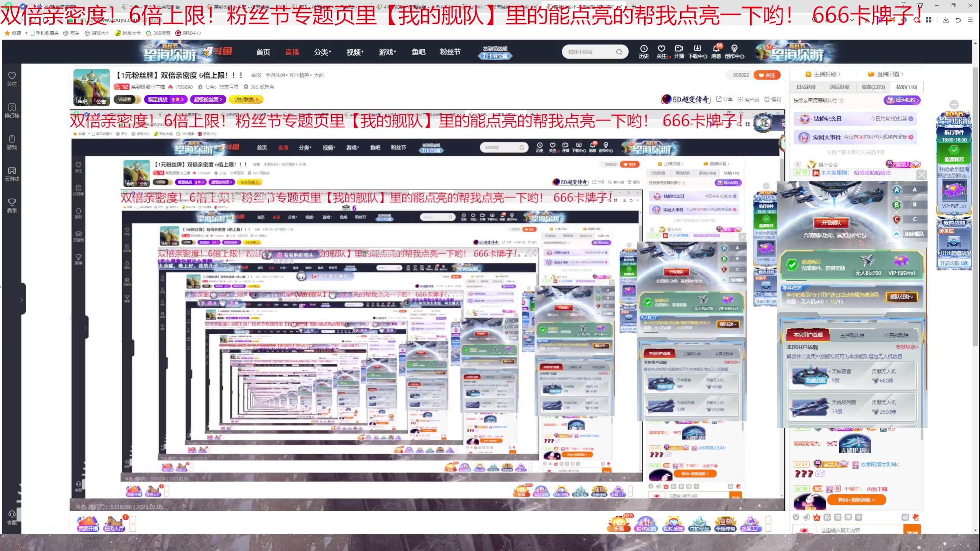Click the 梗 meme icon in chat toolbar
The image size is (980, 551).
point(848,517)
